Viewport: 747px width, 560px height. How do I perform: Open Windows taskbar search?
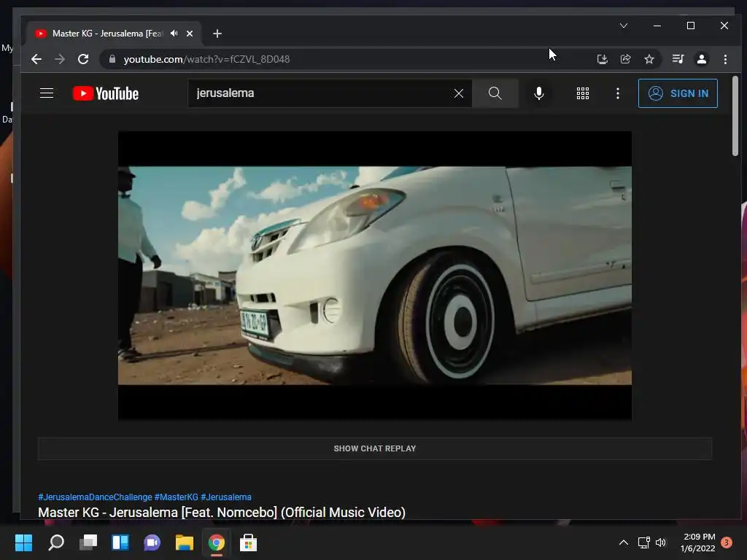[56, 542]
